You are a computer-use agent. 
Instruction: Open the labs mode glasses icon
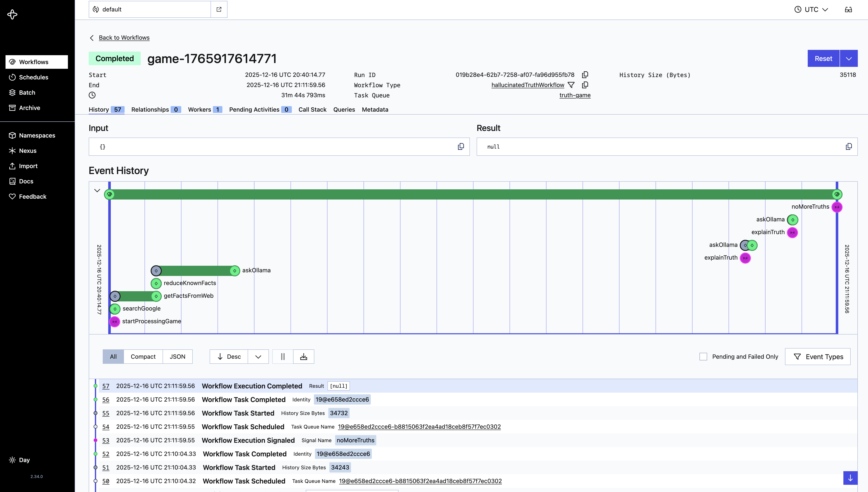[x=848, y=10]
